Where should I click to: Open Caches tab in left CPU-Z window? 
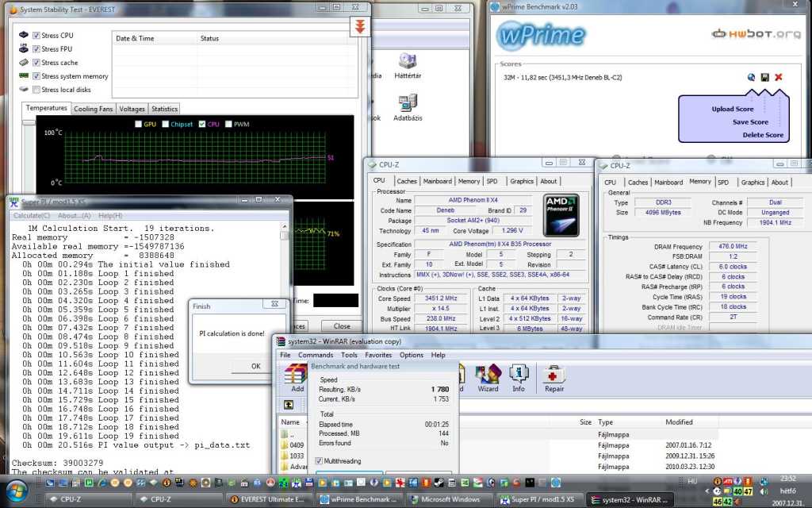point(407,182)
